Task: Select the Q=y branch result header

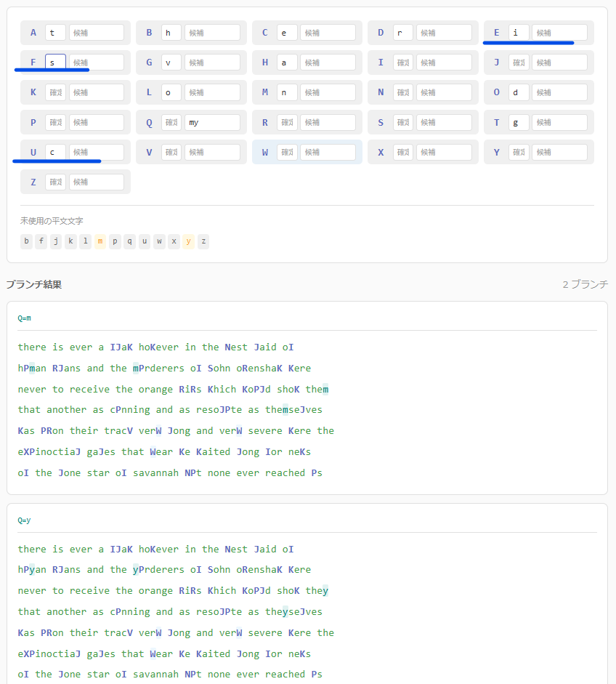Action: point(25,520)
